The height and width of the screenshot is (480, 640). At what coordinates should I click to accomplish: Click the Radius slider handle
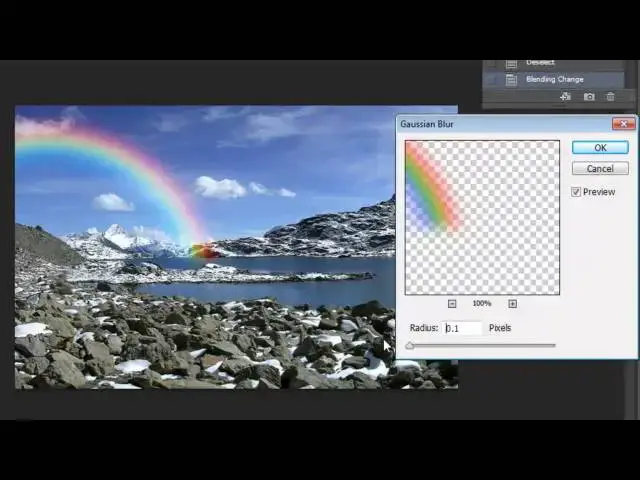point(410,346)
